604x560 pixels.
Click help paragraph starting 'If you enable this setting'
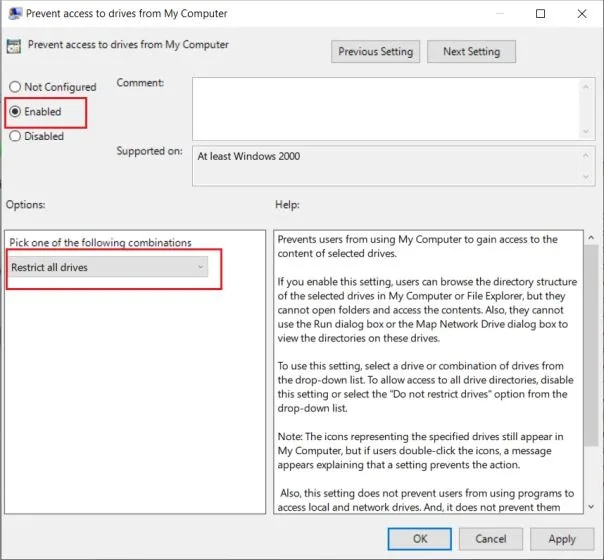coord(427,310)
